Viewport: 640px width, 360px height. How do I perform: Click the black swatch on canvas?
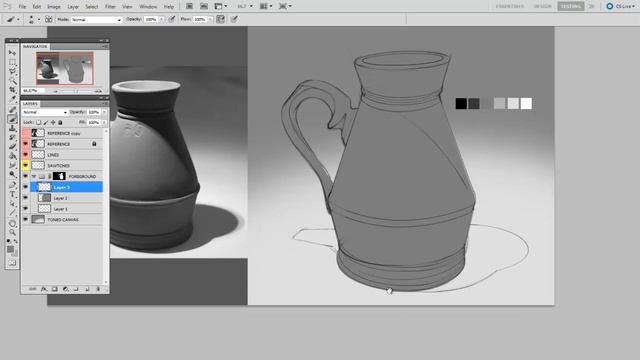coord(461,104)
